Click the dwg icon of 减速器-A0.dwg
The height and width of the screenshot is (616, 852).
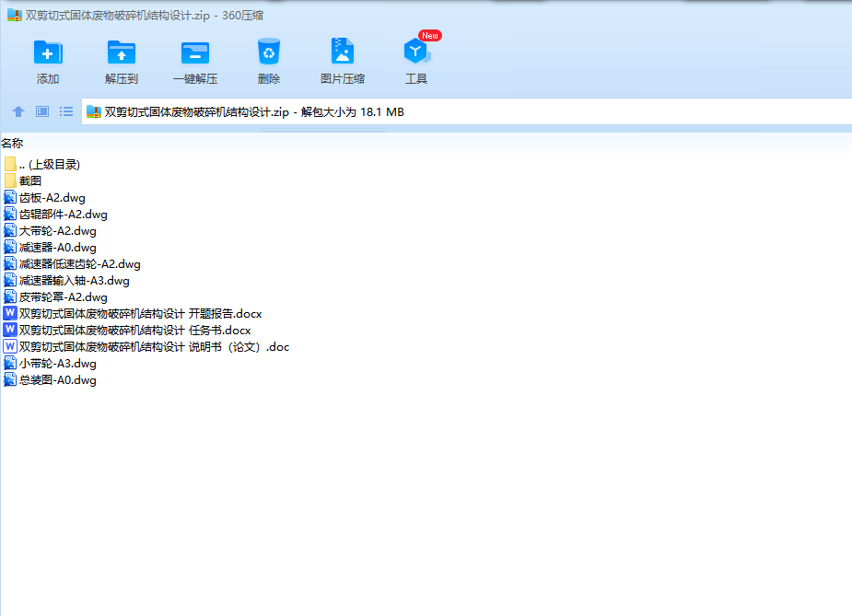pos(10,247)
